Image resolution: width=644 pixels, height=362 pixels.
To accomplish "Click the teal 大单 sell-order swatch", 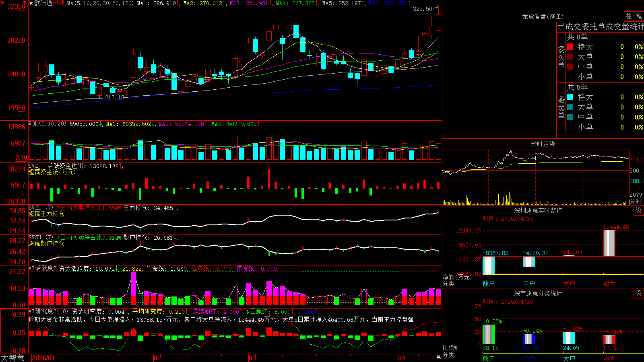I will 570,107.
